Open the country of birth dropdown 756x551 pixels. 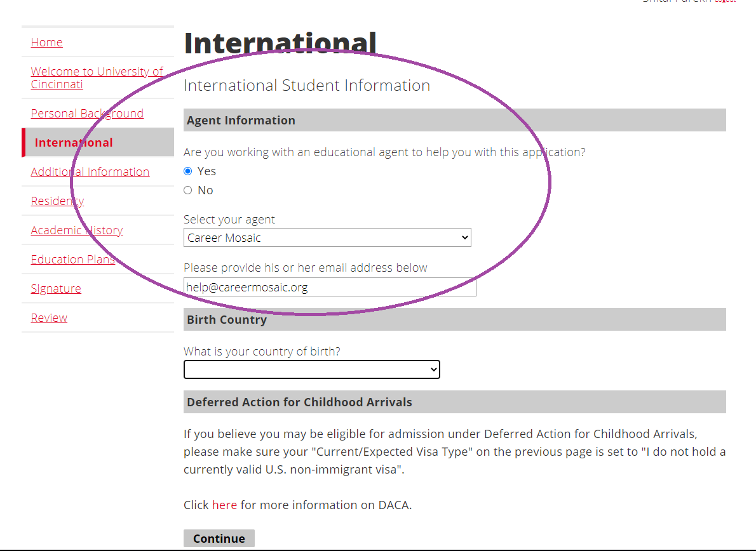tap(312, 369)
